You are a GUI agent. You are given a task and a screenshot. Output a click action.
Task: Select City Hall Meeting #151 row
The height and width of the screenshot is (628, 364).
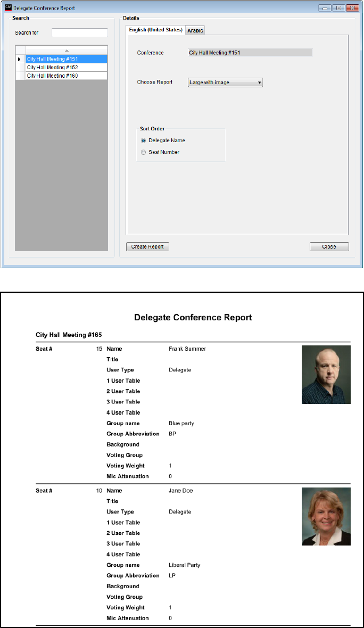67,59
